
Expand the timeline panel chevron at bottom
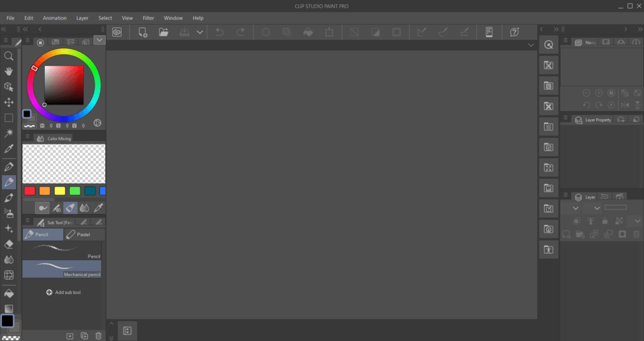111,324
